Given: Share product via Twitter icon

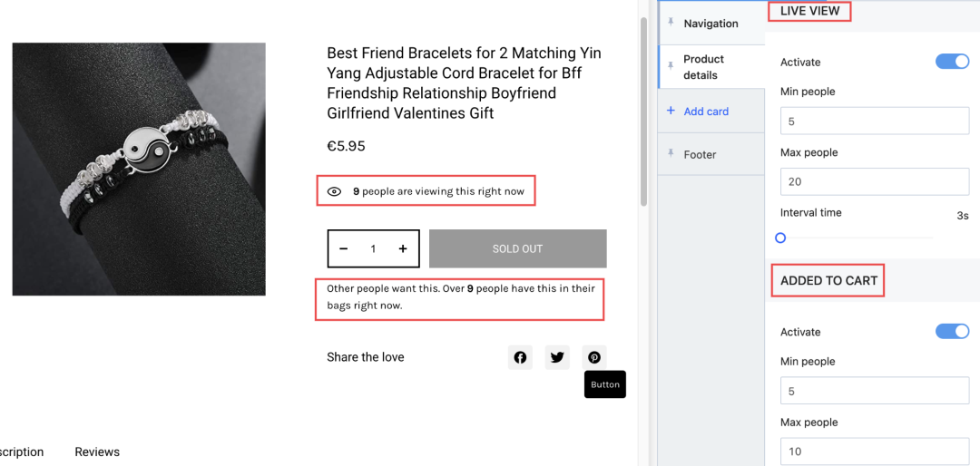Looking at the screenshot, I should 557,357.
